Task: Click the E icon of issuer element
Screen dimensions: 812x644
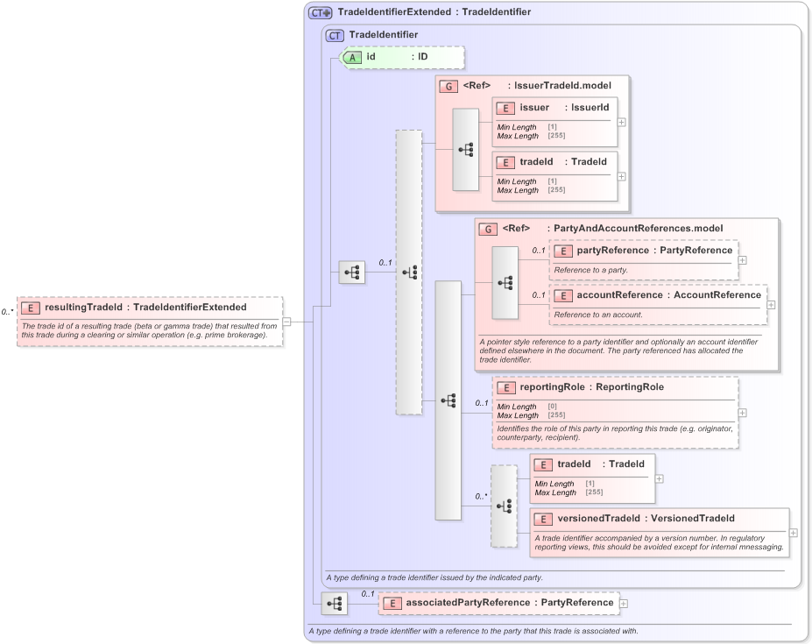Action: pyautogui.click(x=505, y=108)
